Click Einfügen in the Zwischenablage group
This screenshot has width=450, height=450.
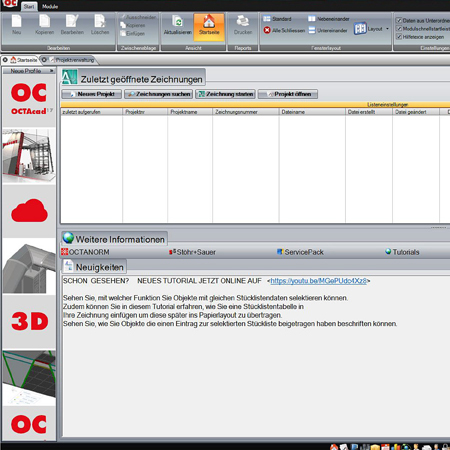coord(133,33)
